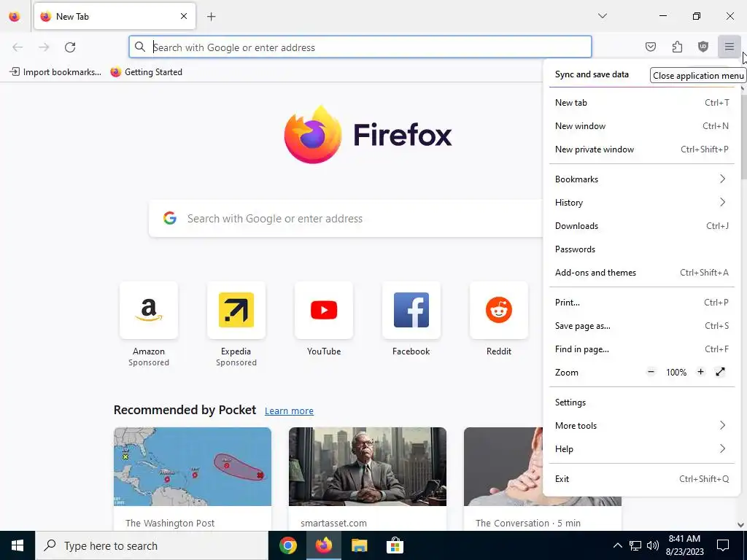Image resolution: width=747 pixels, height=560 pixels.
Task: Expand the Bookmarks submenu
Action: [642, 179]
